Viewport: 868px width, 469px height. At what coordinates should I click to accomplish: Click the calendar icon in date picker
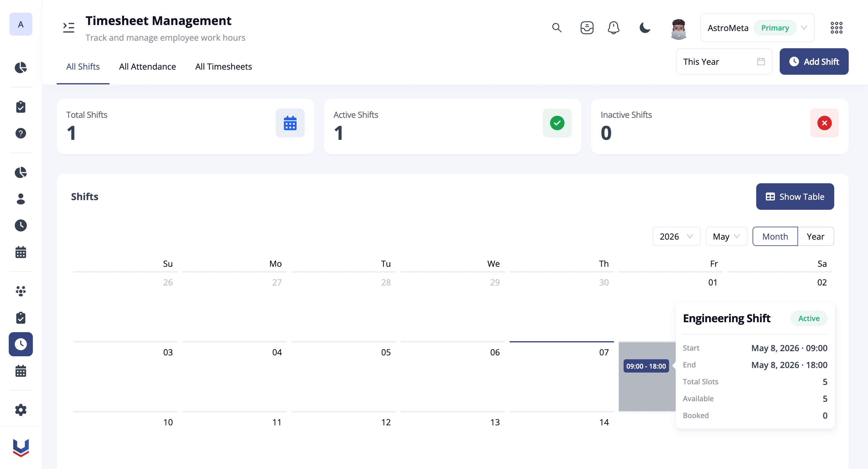tap(760, 61)
